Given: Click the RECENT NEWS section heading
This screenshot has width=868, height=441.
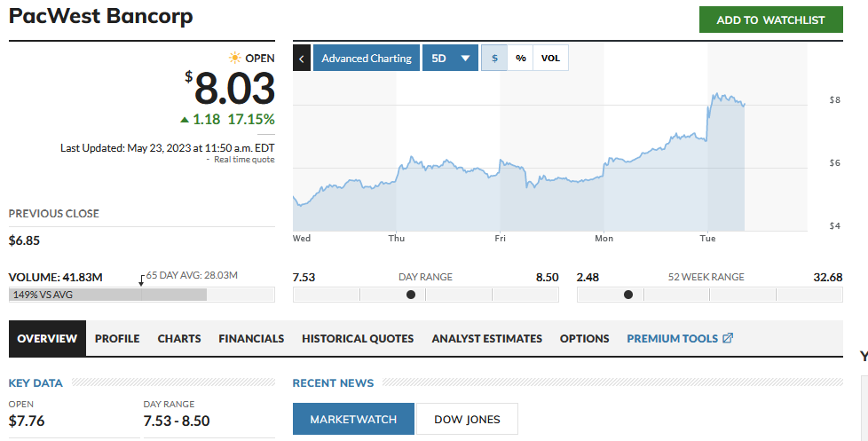Looking at the screenshot, I should click(333, 383).
